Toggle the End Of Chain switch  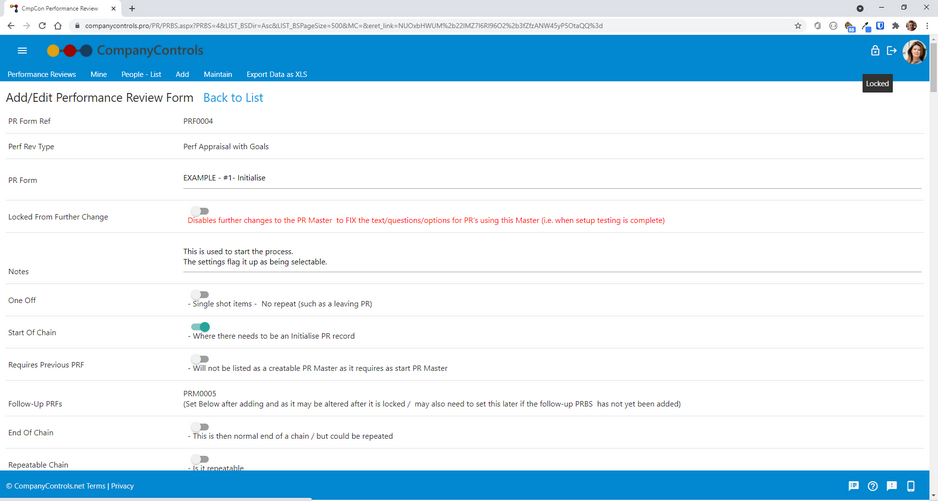(x=200, y=427)
